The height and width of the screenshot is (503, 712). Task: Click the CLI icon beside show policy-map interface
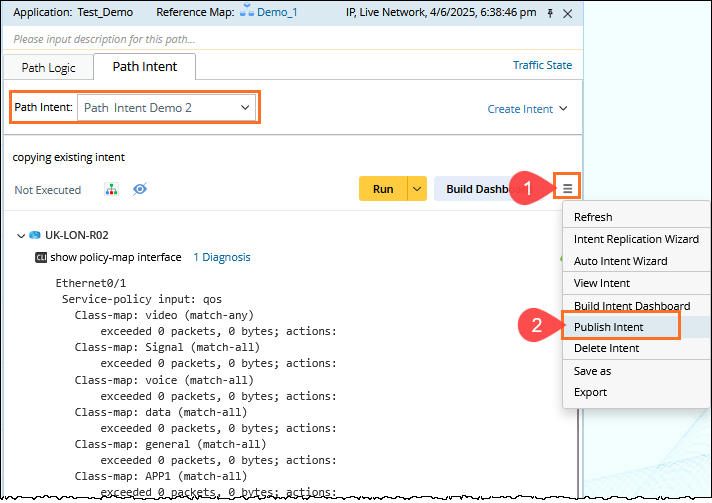click(x=41, y=257)
